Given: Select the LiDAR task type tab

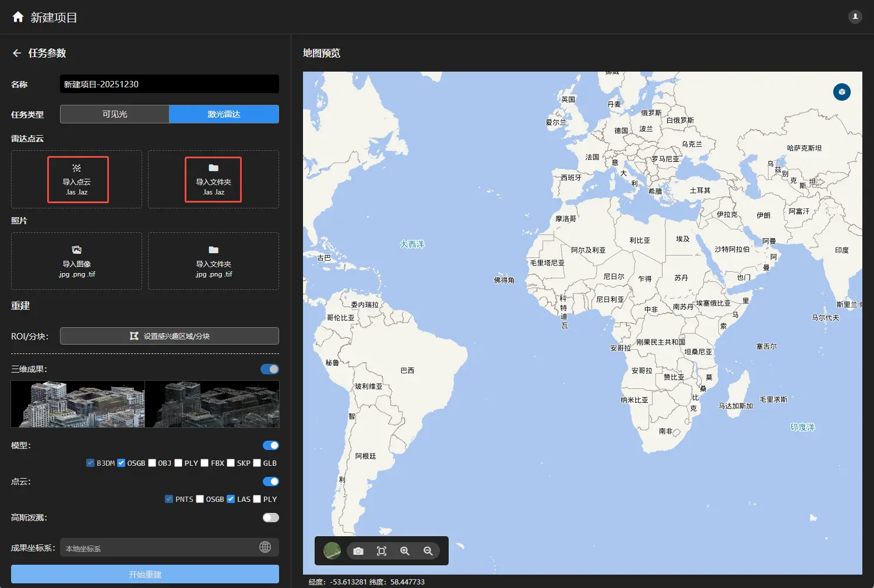Looking at the screenshot, I should (x=224, y=114).
